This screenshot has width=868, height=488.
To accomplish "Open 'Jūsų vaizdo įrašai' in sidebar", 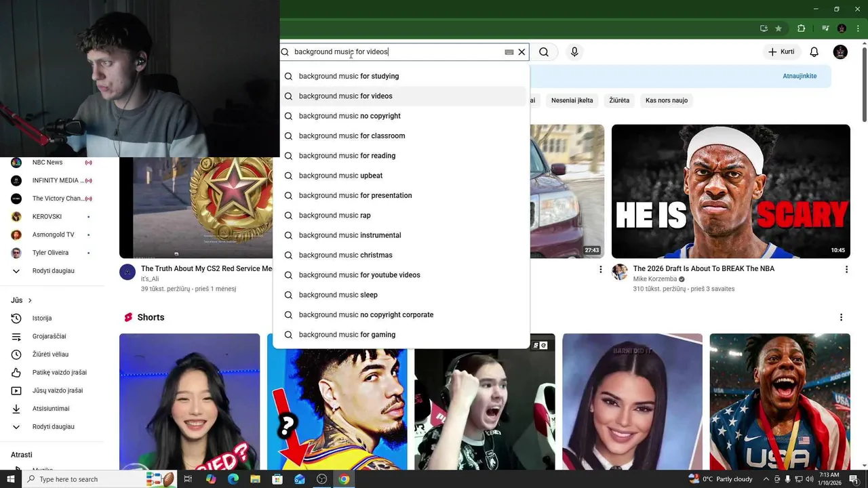I will point(52,390).
